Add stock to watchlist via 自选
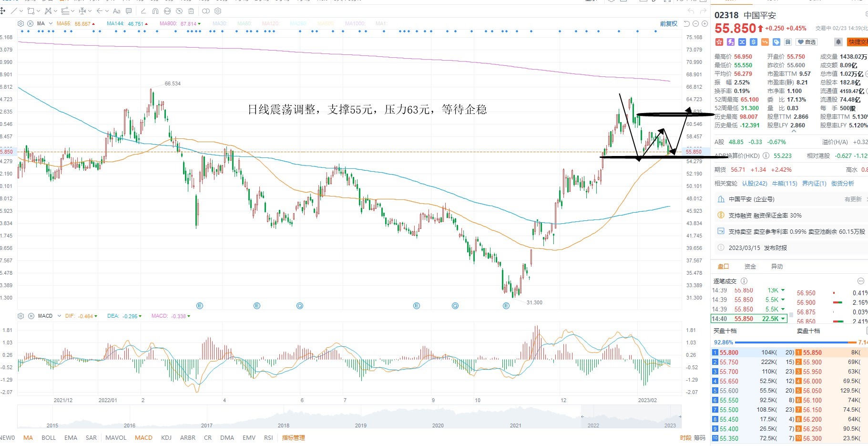The image size is (868, 446). (807, 42)
